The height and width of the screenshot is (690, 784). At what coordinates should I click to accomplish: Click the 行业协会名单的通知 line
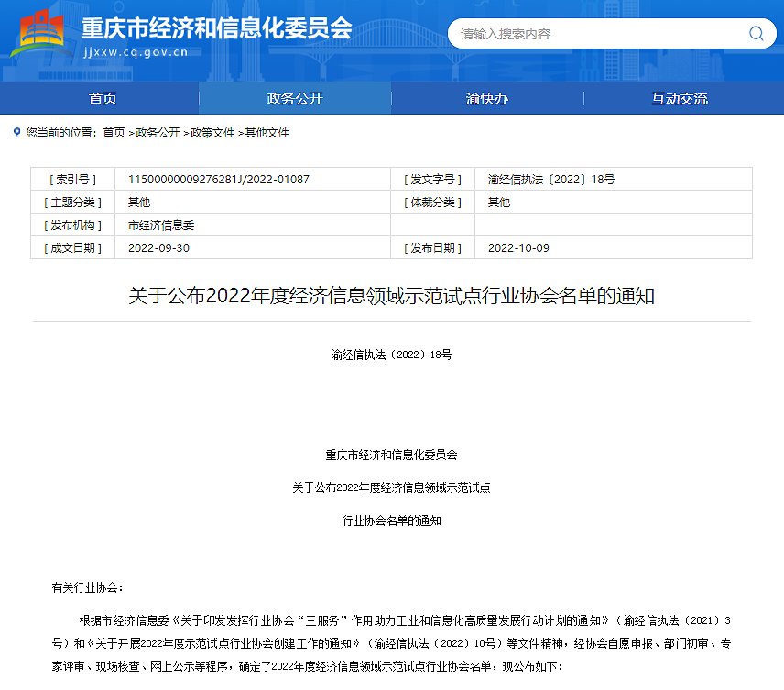click(x=391, y=520)
